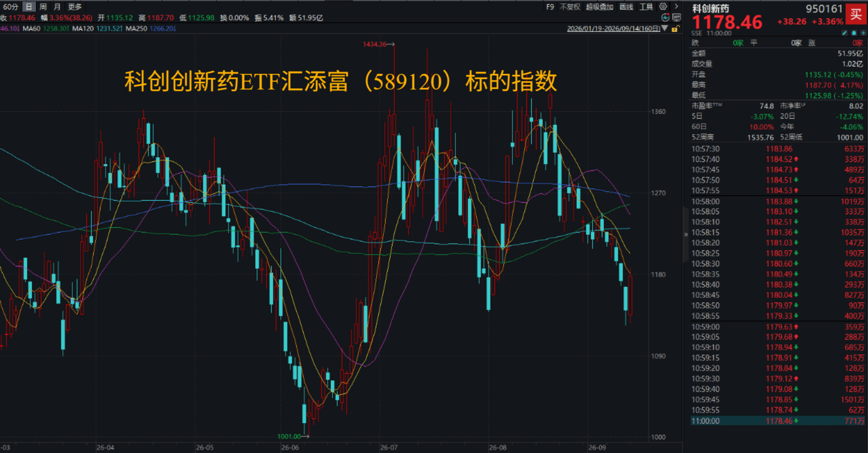Click the 26-04 date axis label

tap(105, 448)
